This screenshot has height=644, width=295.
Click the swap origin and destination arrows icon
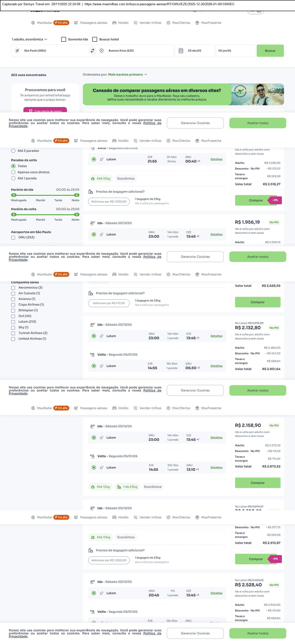point(92,51)
